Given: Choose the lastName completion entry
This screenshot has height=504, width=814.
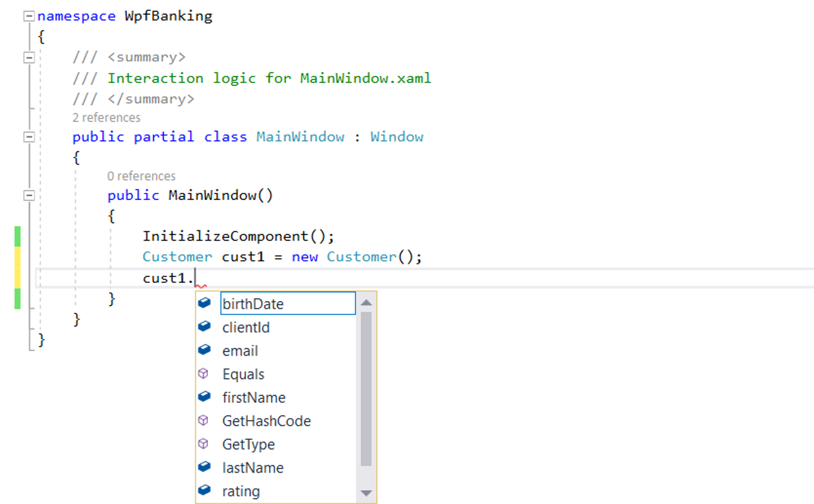Looking at the screenshot, I should [253, 468].
